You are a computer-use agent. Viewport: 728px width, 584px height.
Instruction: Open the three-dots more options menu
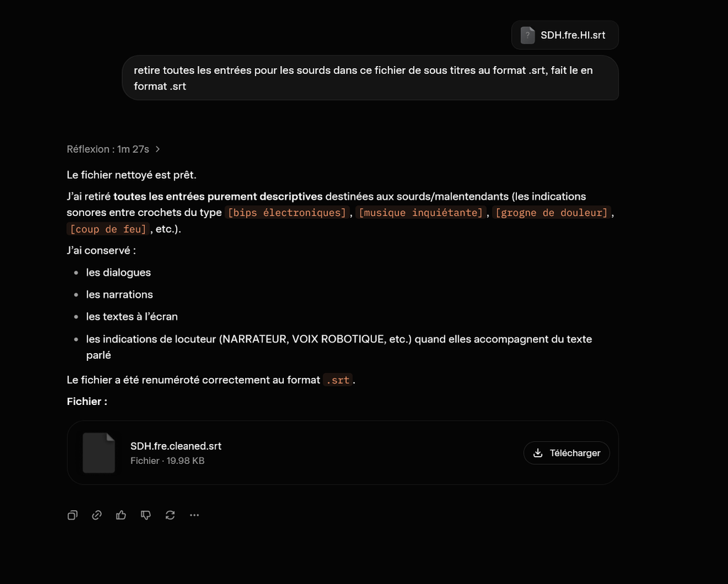click(195, 515)
